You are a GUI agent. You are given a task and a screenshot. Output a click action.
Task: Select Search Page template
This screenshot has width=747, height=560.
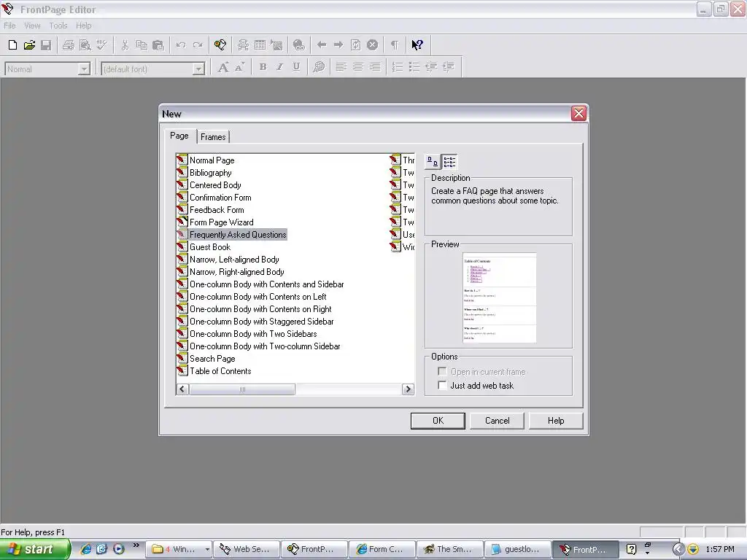tap(212, 359)
